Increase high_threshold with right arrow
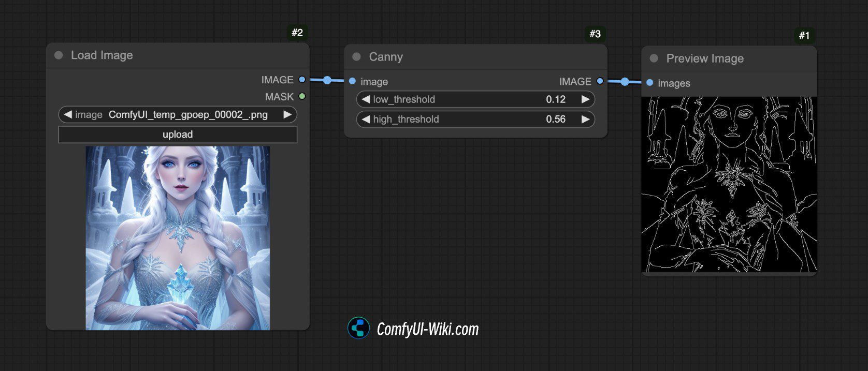 pyautogui.click(x=585, y=119)
